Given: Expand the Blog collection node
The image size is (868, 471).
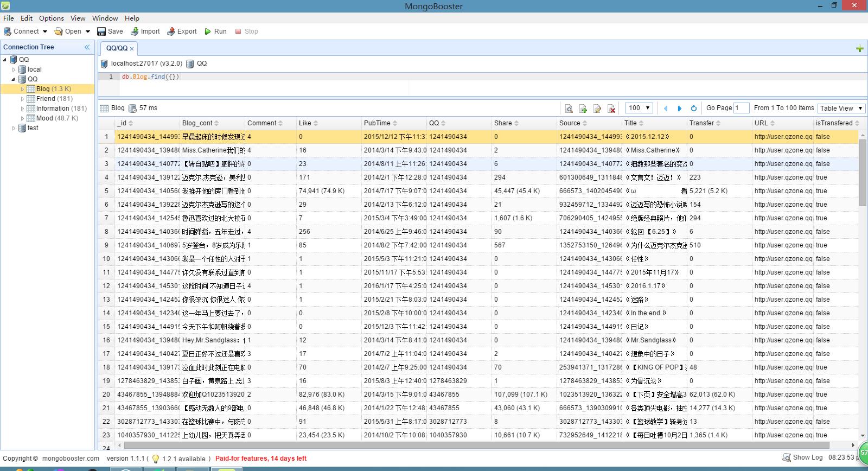Looking at the screenshot, I should [x=22, y=89].
